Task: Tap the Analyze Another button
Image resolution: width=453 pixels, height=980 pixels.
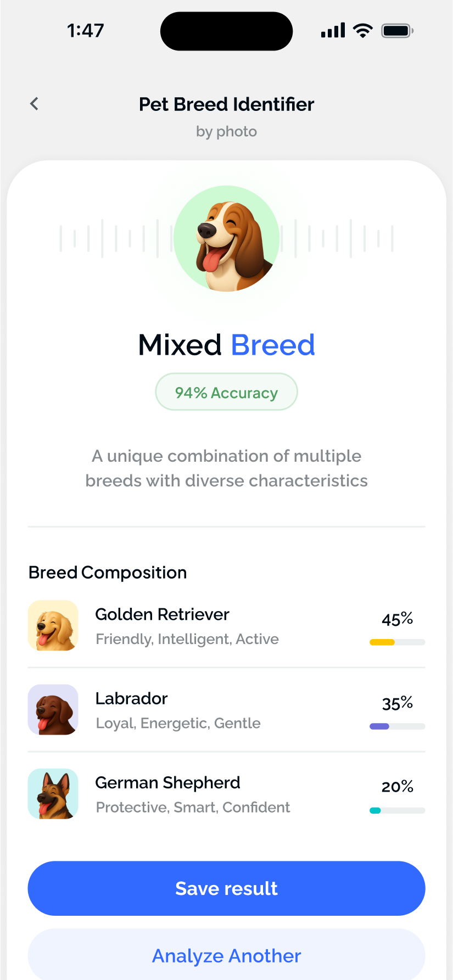Action: pos(227,956)
